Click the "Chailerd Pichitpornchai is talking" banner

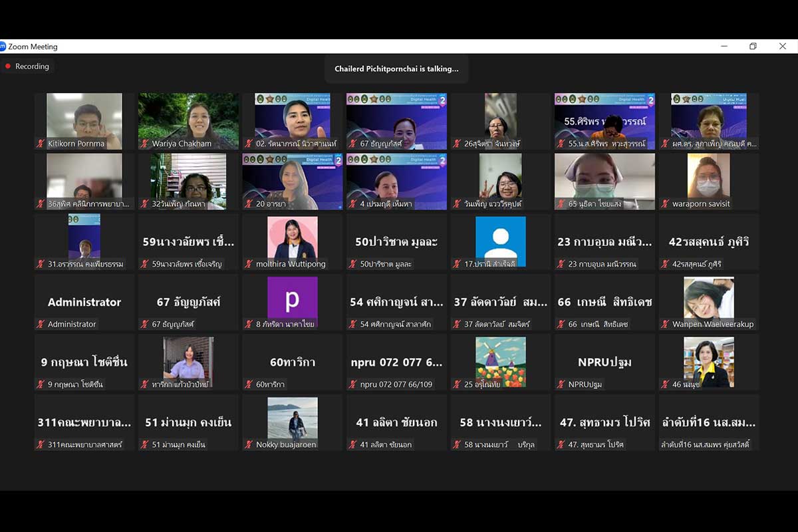point(396,68)
